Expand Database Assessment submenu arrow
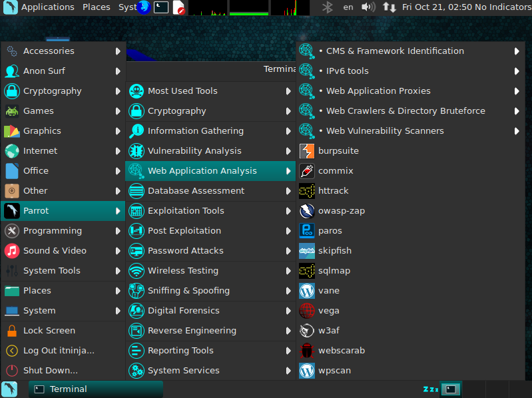The image size is (532, 398). click(288, 191)
